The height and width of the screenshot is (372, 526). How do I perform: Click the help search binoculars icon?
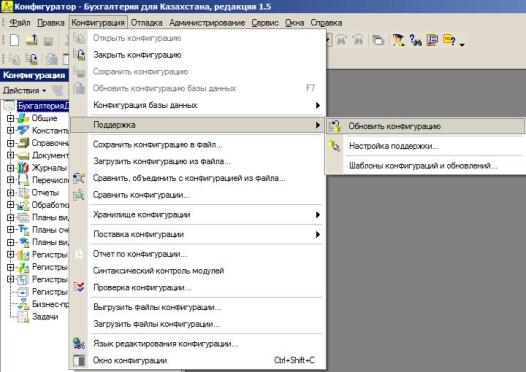[415, 40]
